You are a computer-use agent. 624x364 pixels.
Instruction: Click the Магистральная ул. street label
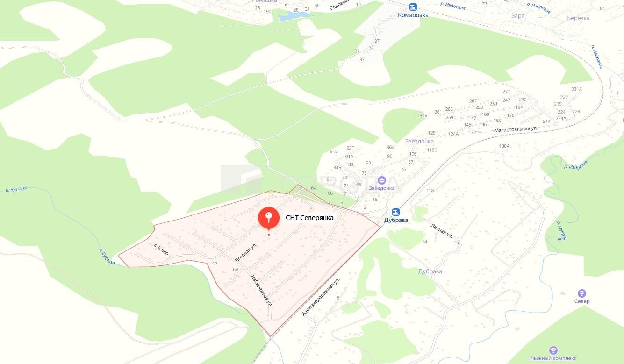coord(516,128)
